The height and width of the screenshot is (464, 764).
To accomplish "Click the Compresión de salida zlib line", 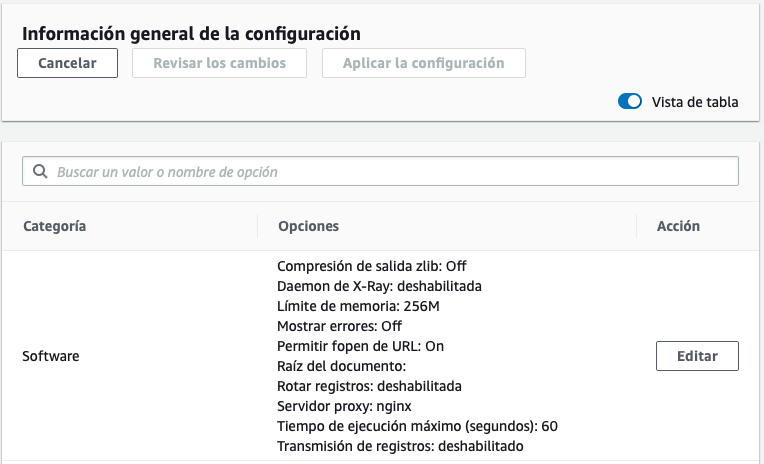I will click(x=371, y=266).
